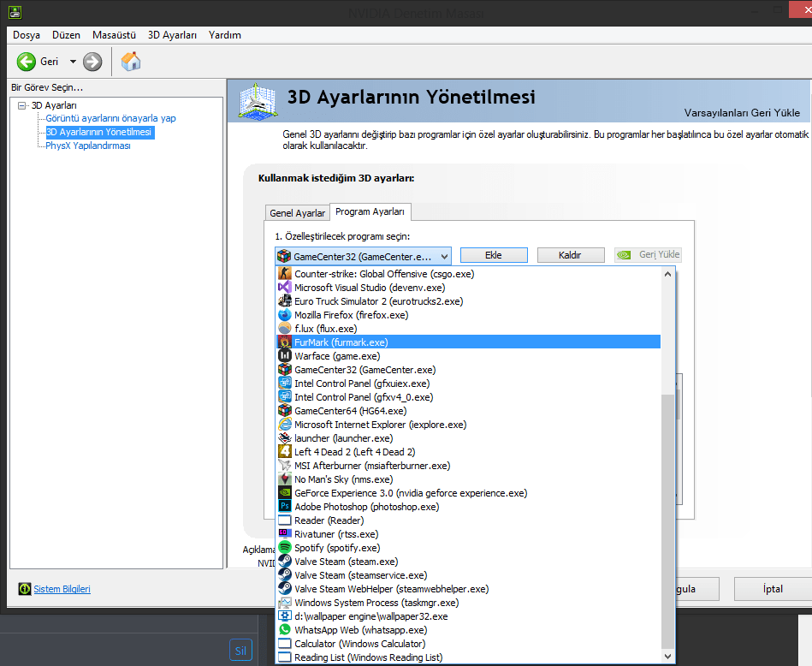Click Varsayılanları Geri Yükle link
This screenshot has height=666, width=812.
[742, 112]
